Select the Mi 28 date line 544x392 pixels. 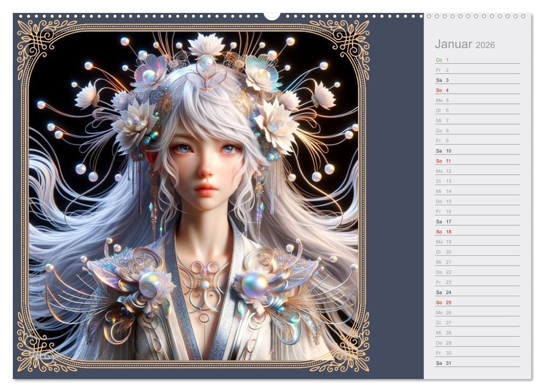[477, 333]
